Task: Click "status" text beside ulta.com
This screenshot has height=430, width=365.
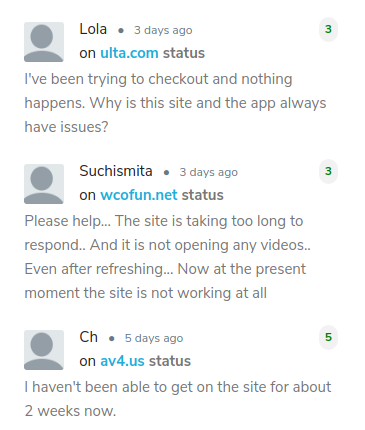Action: (184, 53)
